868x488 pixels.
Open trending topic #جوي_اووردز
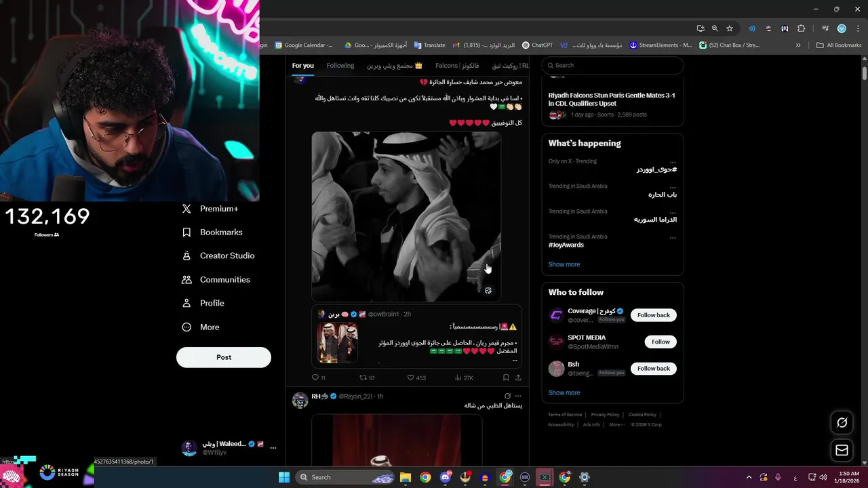(x=656, y=169)
